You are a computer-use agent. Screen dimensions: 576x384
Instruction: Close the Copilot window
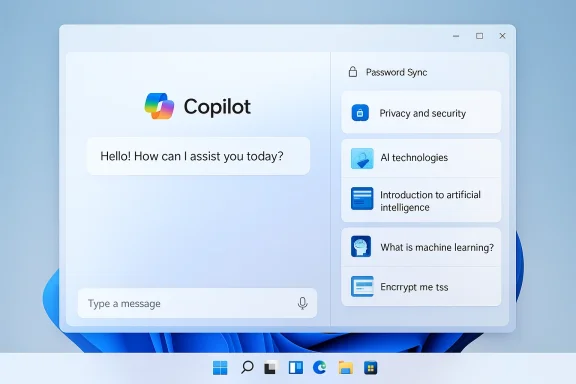(x=502, y=36)
